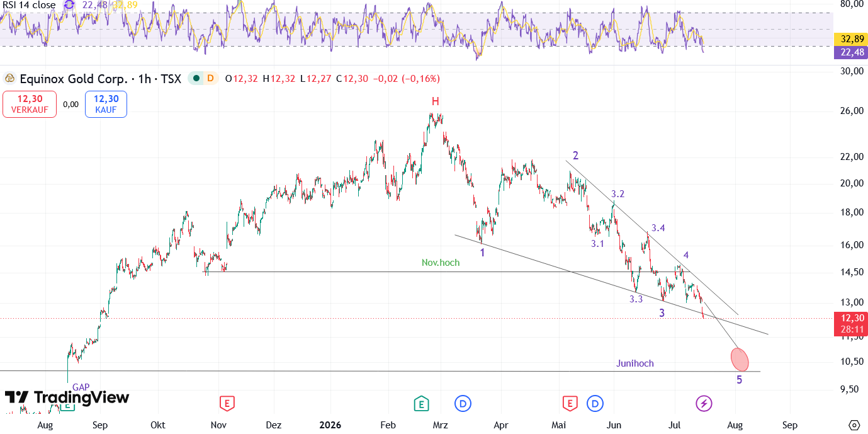Click the 0,00 spread value
This screenshot has width=868, height=434.
coord(70,105)
